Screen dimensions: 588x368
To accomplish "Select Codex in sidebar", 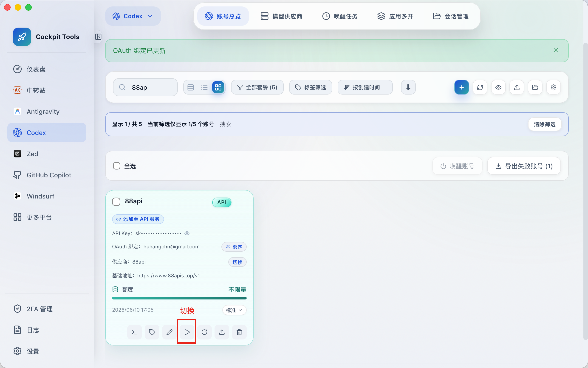I will pyautogui.click(x=47, y=133).
